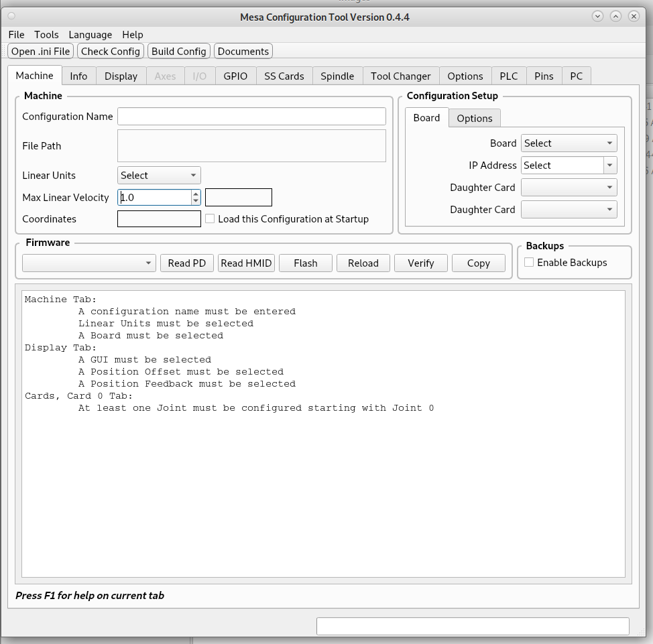Close the Mesa Configuration Tool window
This screenshot has height=644, width=653.
(x=634, y=16)
